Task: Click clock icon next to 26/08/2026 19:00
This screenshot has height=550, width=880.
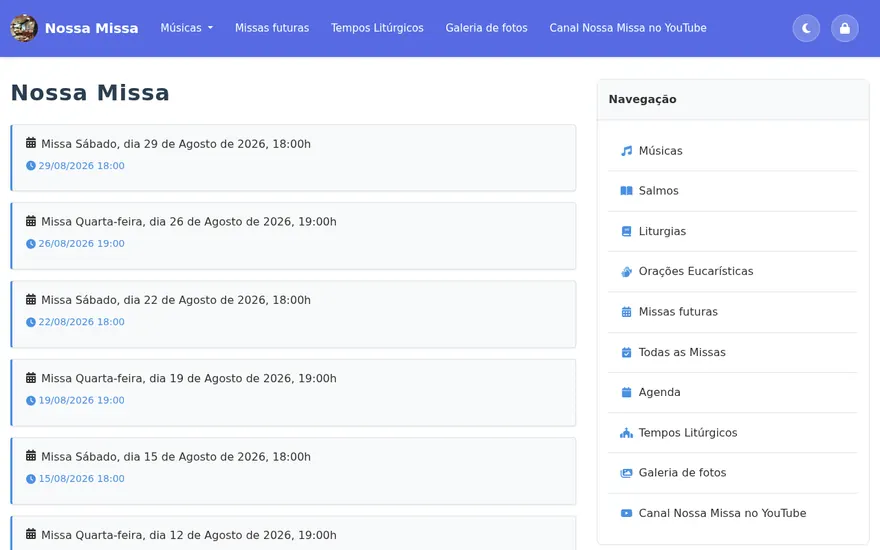Action: [31, 244]
